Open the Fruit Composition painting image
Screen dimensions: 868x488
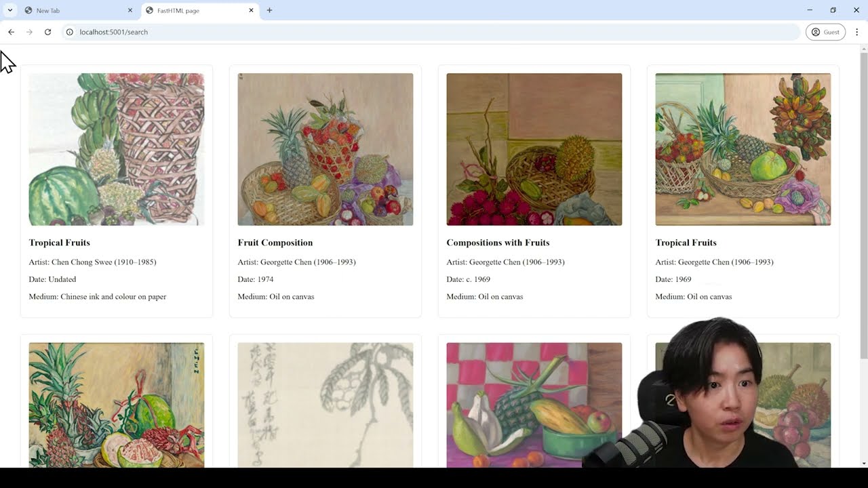(325, 149)
